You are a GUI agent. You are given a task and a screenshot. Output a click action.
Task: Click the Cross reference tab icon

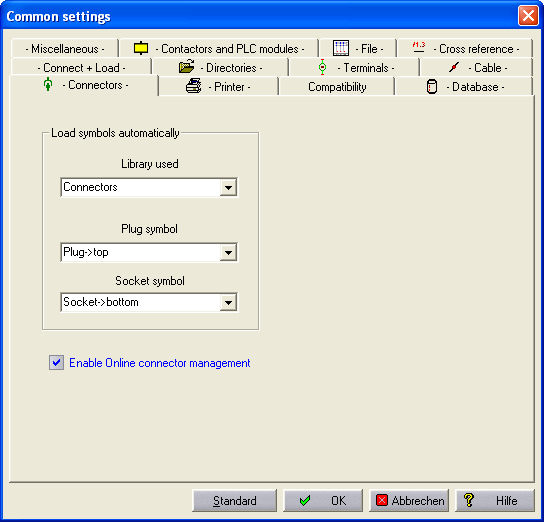click(418, 47)
